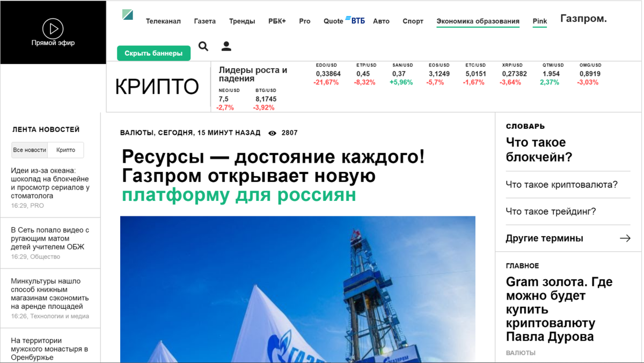Click the КРИПТО section title
Image resolution: width=644 pixels, height=363 pixels.
[157, 87]
